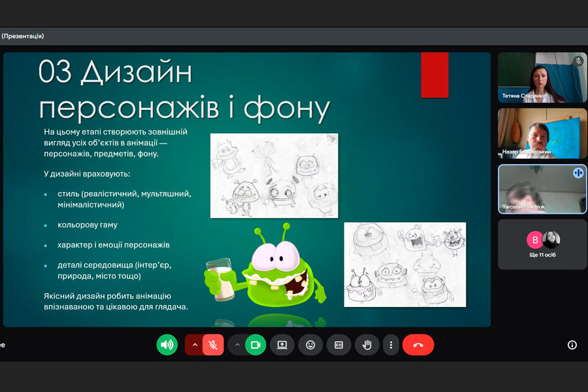Turn on closed captions
The height and width of the screenshot is (392, 588).
[338, 345]
